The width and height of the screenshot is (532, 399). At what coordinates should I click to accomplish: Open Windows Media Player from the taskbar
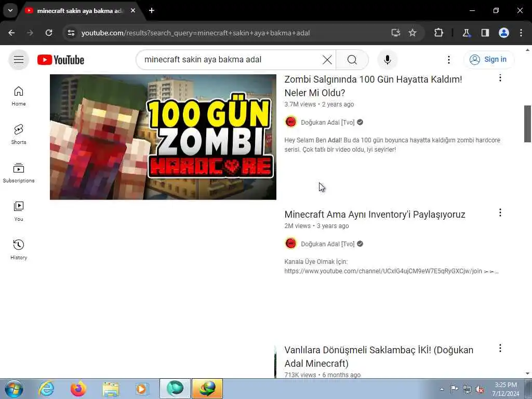142,389
